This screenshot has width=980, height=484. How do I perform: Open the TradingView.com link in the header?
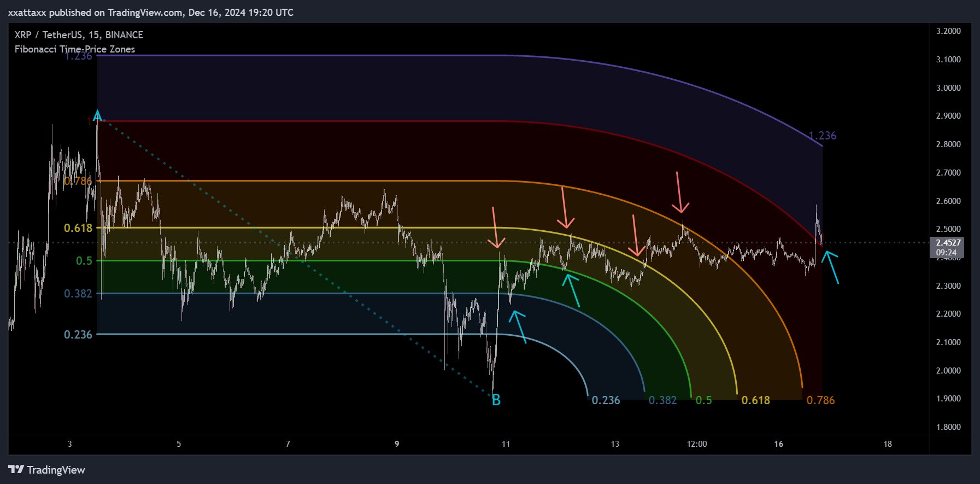click(145, 12)
